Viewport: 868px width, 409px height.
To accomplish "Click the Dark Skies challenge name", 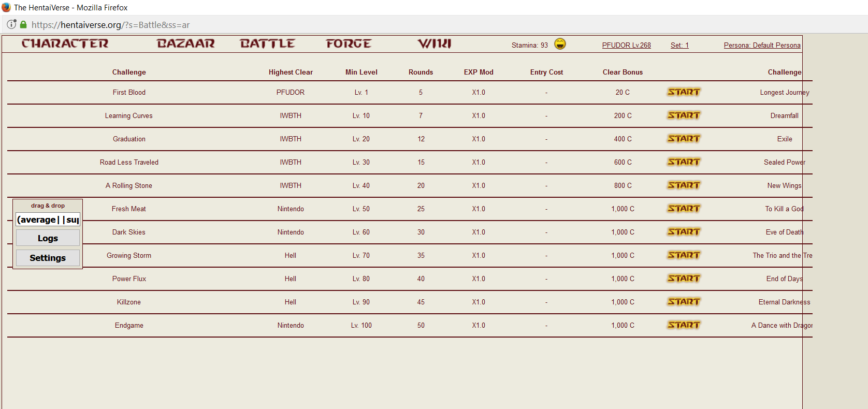I will tap(129, 232).
